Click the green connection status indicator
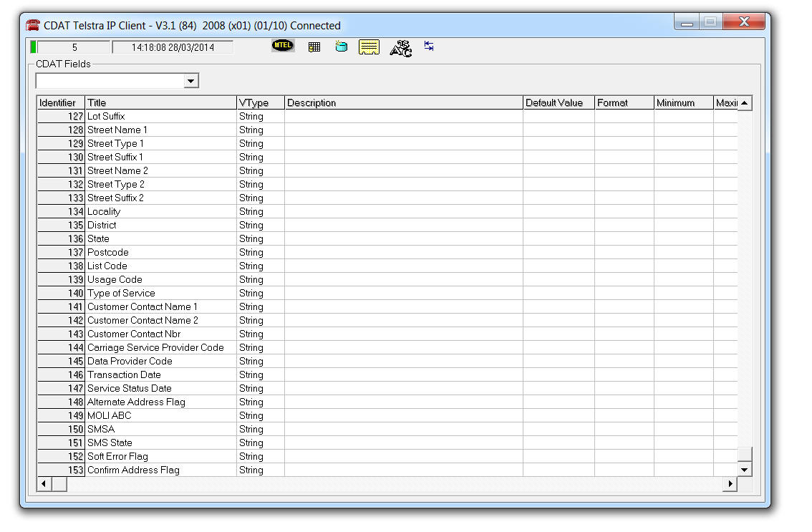 click(x=34, y=47)
